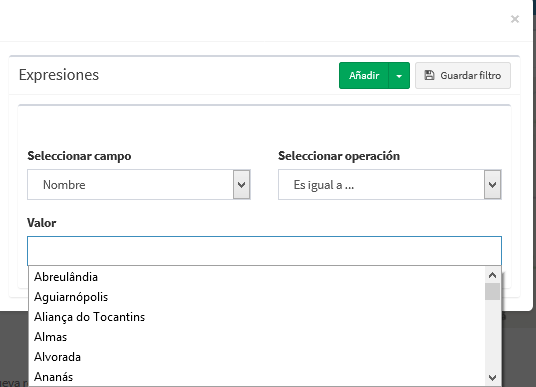Click the suggestion list scroll-up arrow
The height and width of the screenshot is (387, 536).
[x=493, y=275]
